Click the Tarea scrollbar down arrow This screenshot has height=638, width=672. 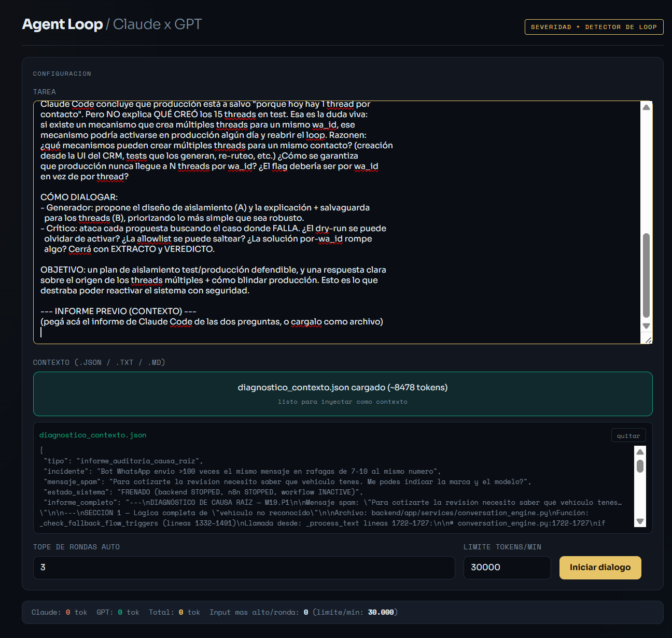click(646, 326)
